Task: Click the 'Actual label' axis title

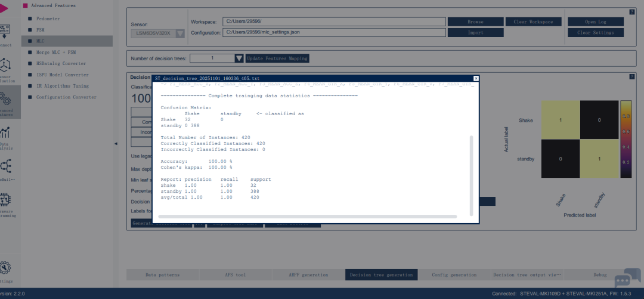Action: point(506,140)
